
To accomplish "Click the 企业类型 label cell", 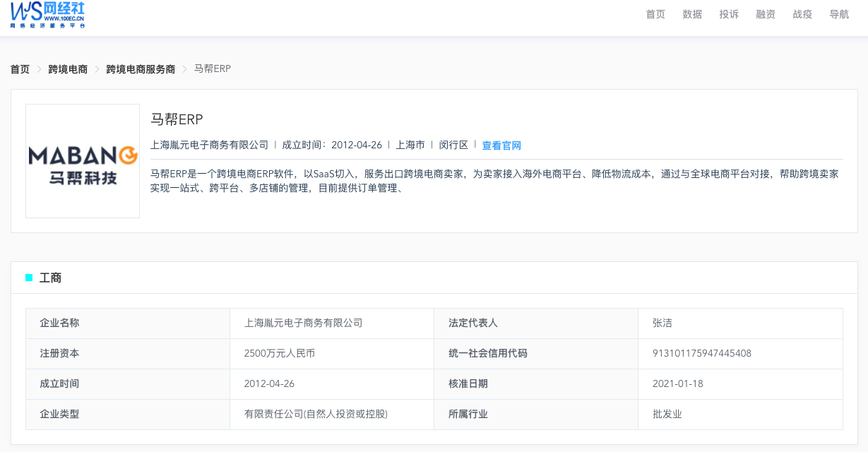I will click(128, 415).
